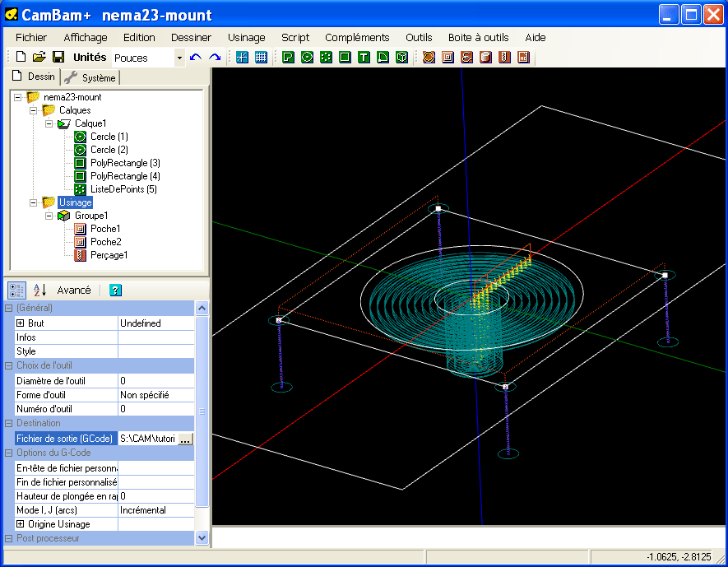Switch to the Dessin tab
The image size is (728, 567).
34,77
